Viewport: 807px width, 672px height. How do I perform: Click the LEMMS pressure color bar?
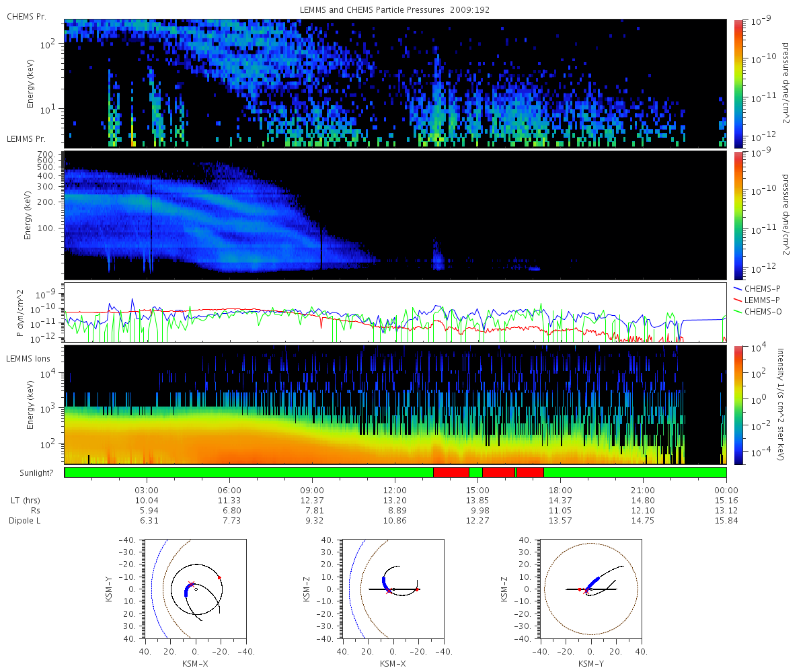click(x=738, y=215)
